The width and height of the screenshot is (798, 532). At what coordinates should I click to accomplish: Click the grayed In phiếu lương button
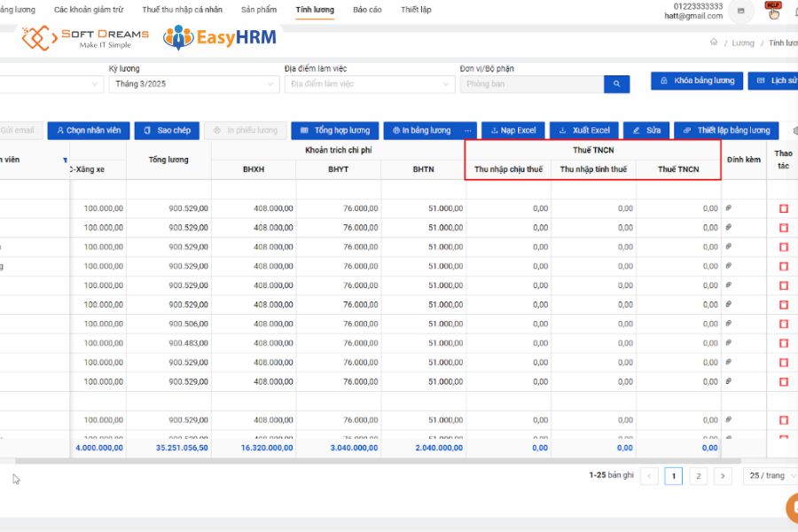tap(246, 130)
